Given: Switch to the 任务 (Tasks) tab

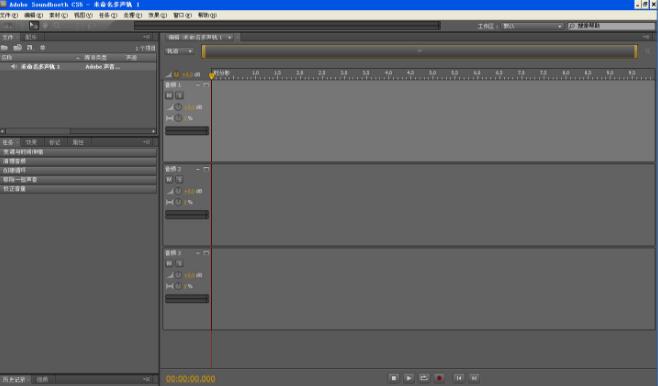Looking at the screenshot, I should click(8, 143).
